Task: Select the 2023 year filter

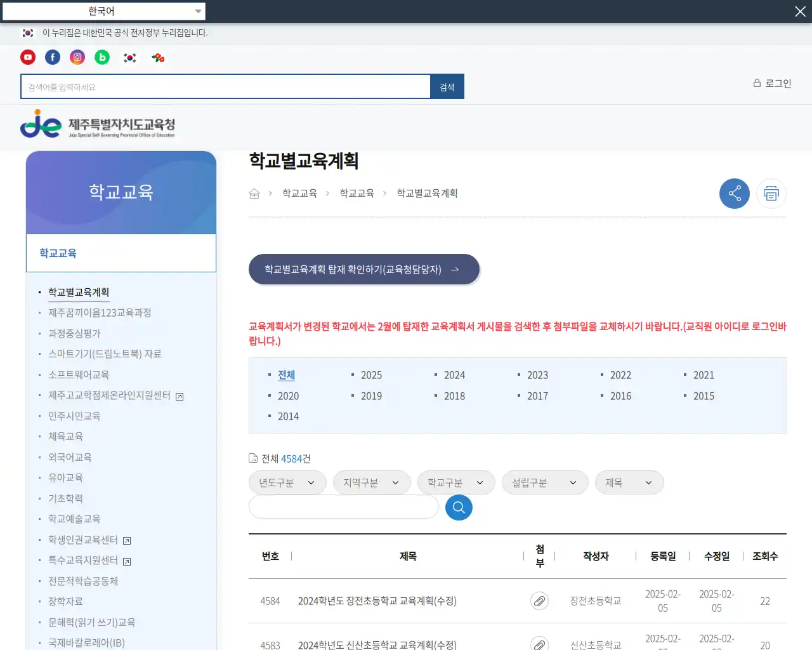Action: 537,375
